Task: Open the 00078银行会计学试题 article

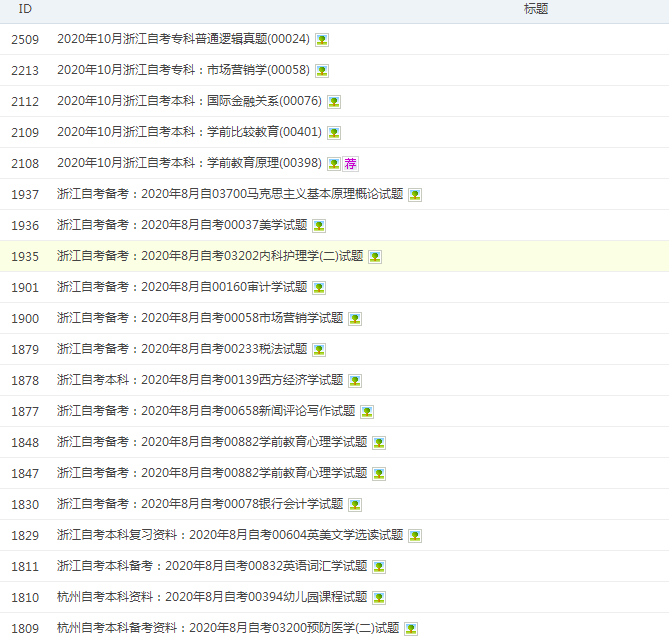Action: [x=200, y=505]
